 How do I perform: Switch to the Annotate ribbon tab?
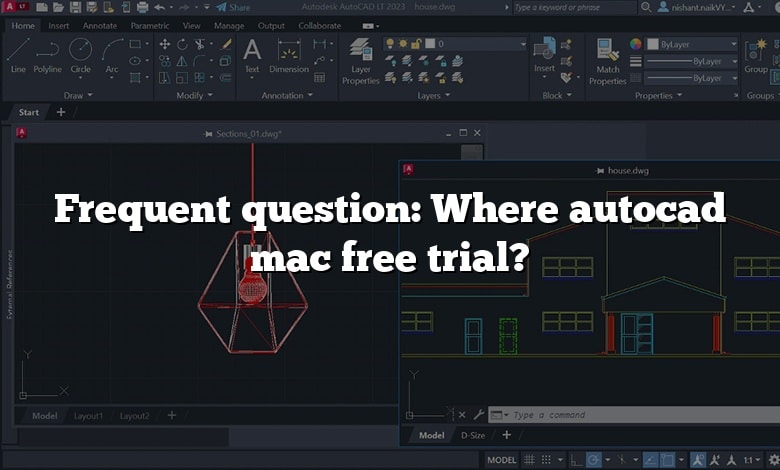click(x=100, y=25)
